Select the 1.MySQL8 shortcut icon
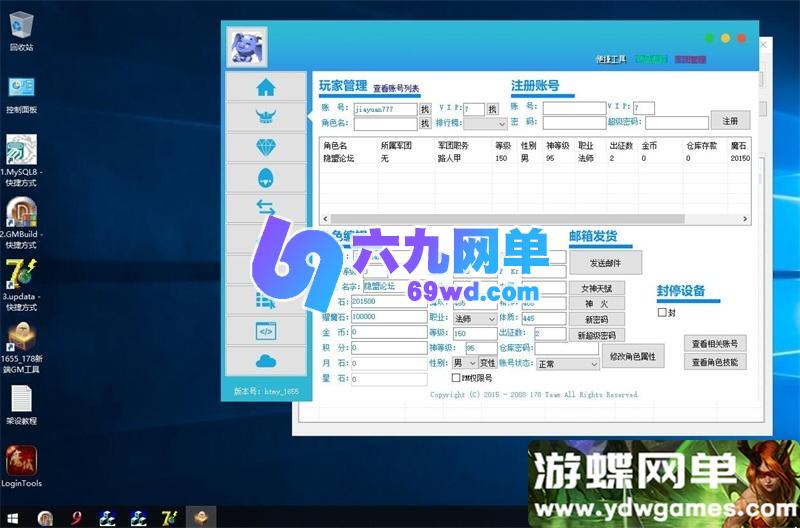 (21, 160)
